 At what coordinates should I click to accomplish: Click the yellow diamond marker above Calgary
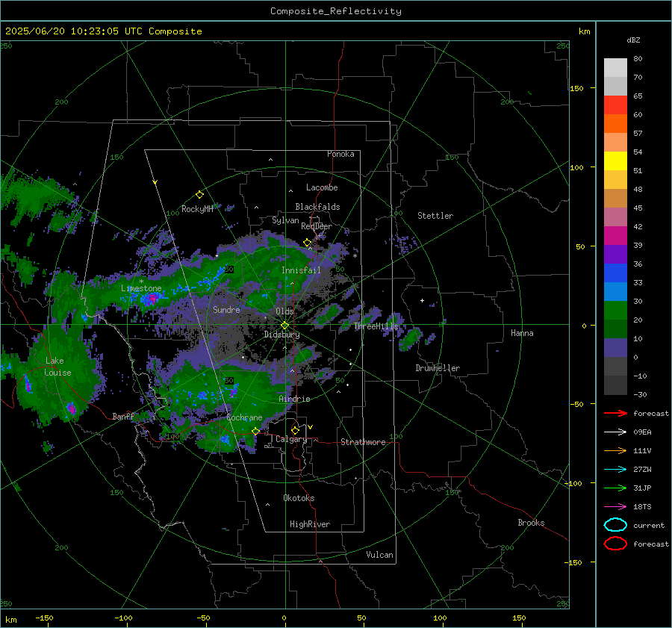pos(295,430)
